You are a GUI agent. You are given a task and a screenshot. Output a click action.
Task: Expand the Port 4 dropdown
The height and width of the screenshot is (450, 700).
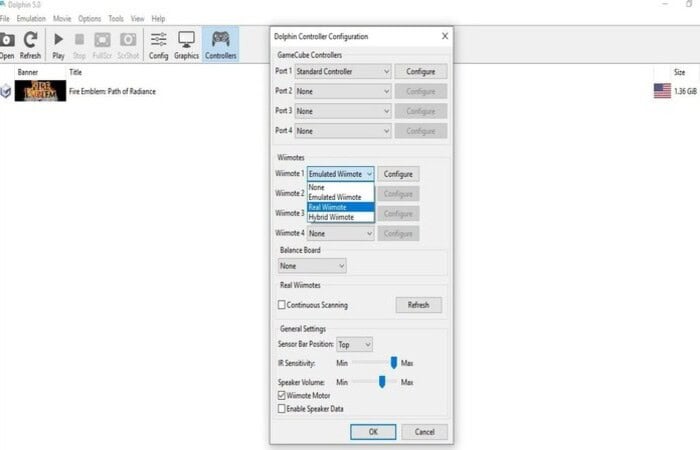(343, 131)
